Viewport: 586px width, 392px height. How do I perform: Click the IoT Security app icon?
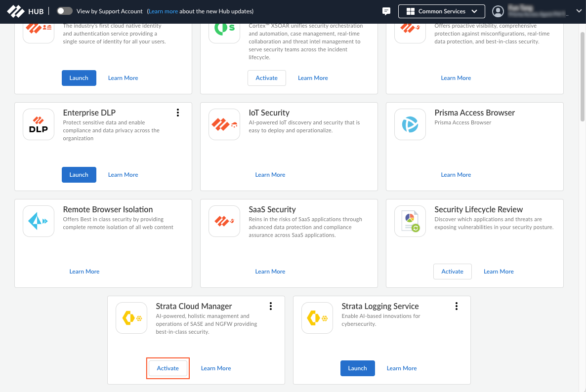(224, 124)
